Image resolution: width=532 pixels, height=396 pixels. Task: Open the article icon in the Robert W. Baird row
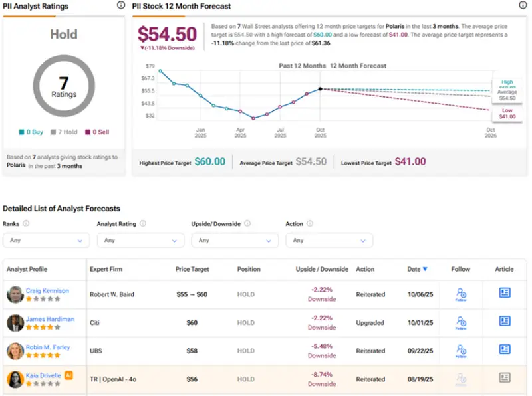[x=503, y=293]
